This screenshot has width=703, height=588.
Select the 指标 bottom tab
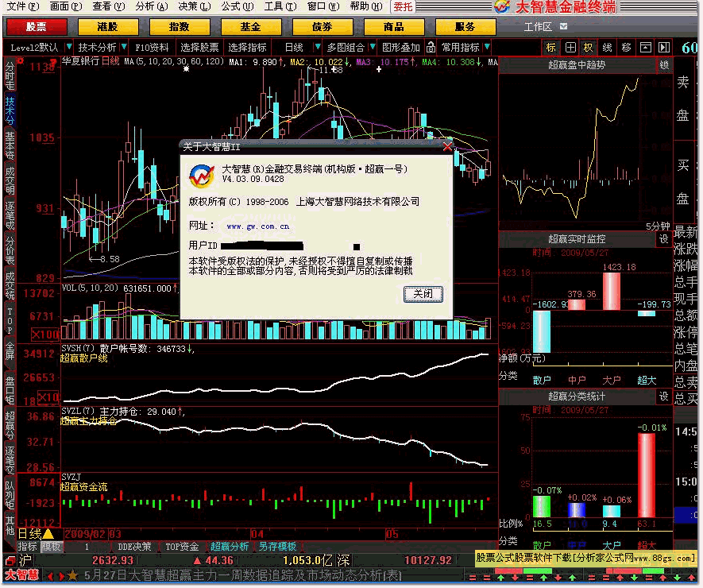[27, 547]
